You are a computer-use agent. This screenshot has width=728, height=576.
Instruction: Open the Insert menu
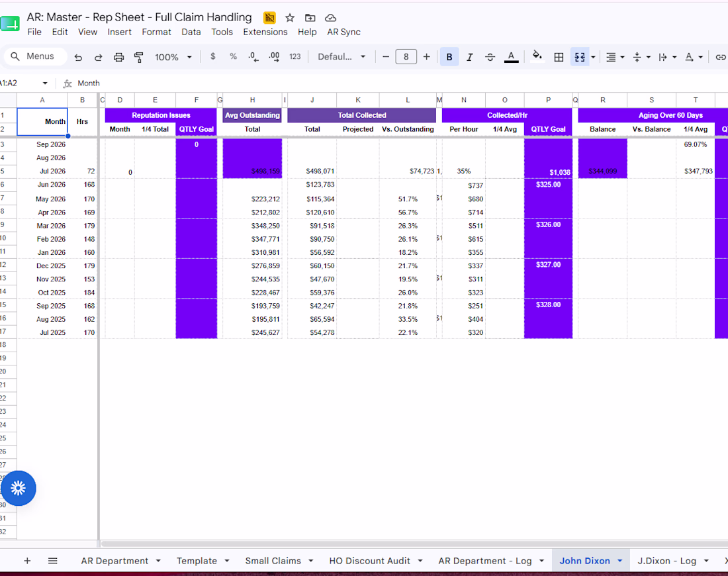tap(119, 32)
